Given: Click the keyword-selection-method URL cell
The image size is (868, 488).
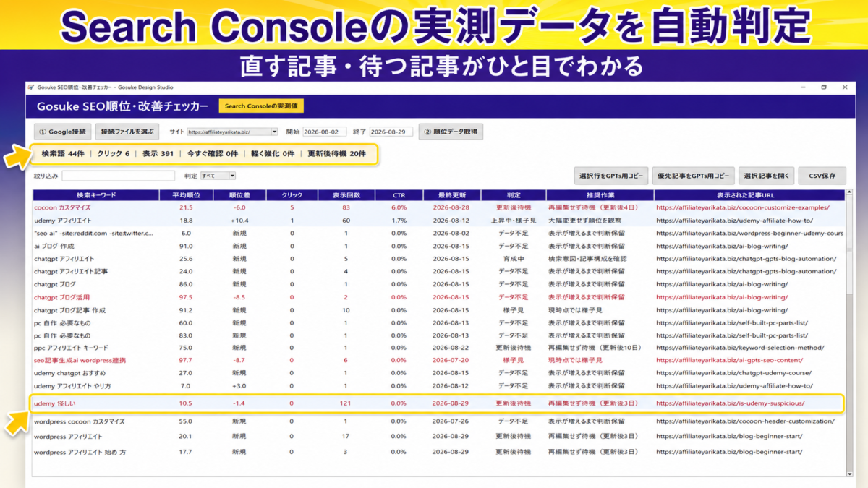Looking at the screenshot, I should pyautogui.click(x=739, y=348).
